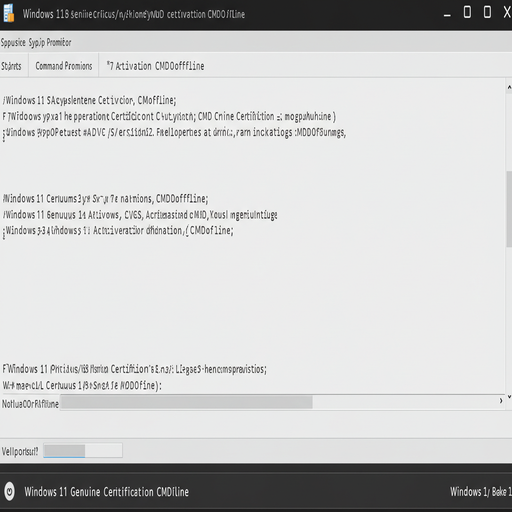Open the 'Sppusice' menu item
The height and width of the screenshot is (512, 512).
point(13,43)
